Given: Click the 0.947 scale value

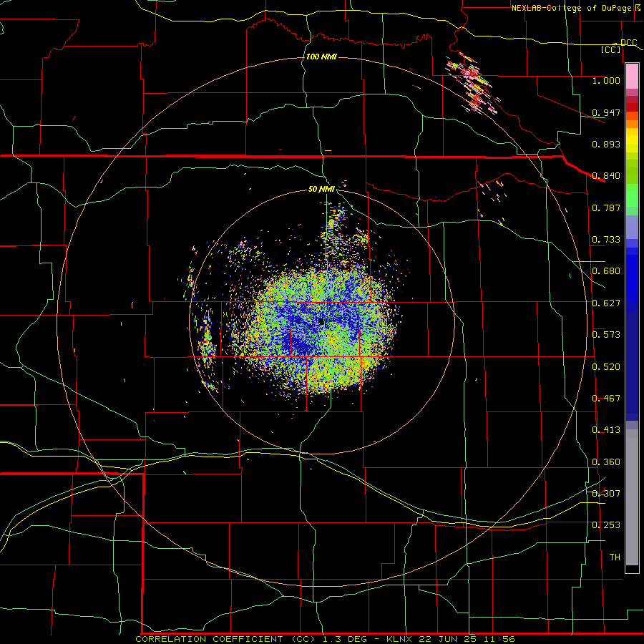Looking at the screenshot, I should click(606, 112).
